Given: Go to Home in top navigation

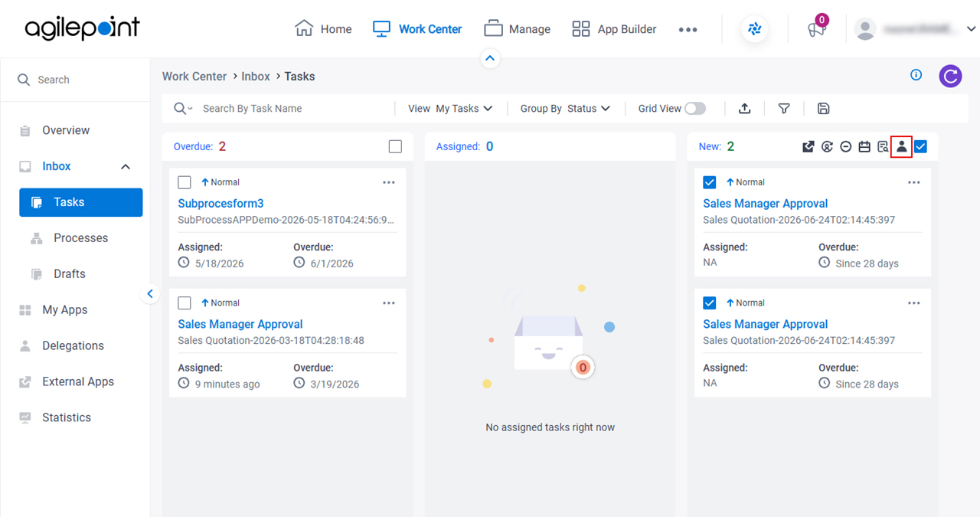Looking at the screenshot, I should pyautogui.click(x=323, y=29).
